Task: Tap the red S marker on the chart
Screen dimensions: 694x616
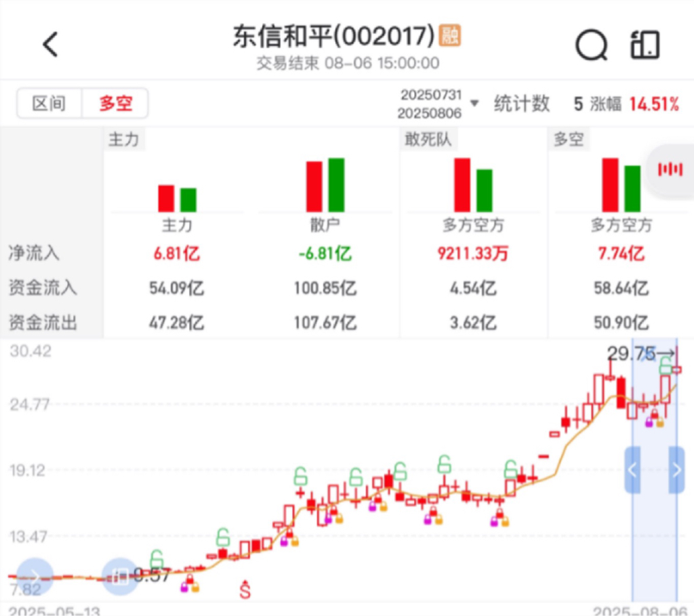Action: point(245,590)
